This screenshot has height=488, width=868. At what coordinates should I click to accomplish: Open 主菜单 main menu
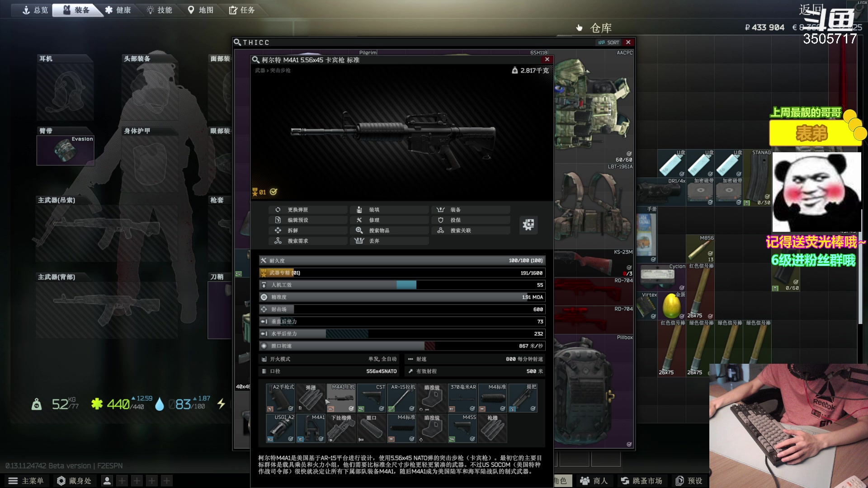click(x=26, y=481)
